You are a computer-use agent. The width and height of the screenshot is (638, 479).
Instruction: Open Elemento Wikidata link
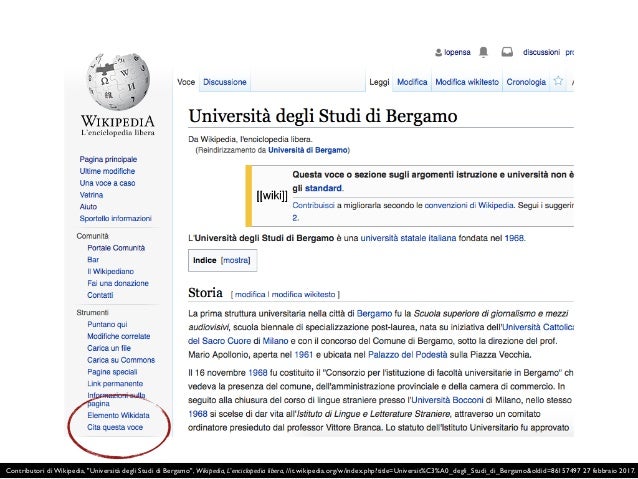118,415
